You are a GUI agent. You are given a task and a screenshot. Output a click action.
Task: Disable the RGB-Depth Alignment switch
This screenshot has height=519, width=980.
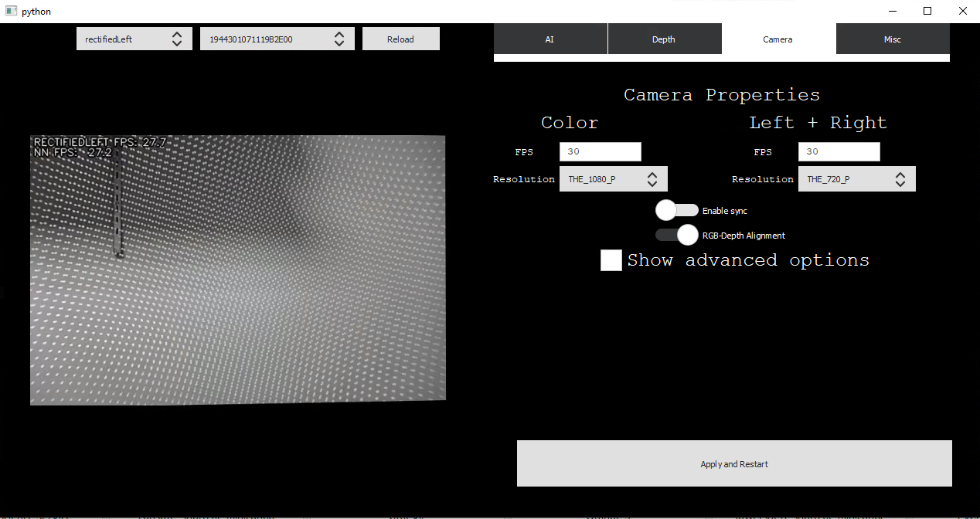pyautogui.click(x=676, y=235)
